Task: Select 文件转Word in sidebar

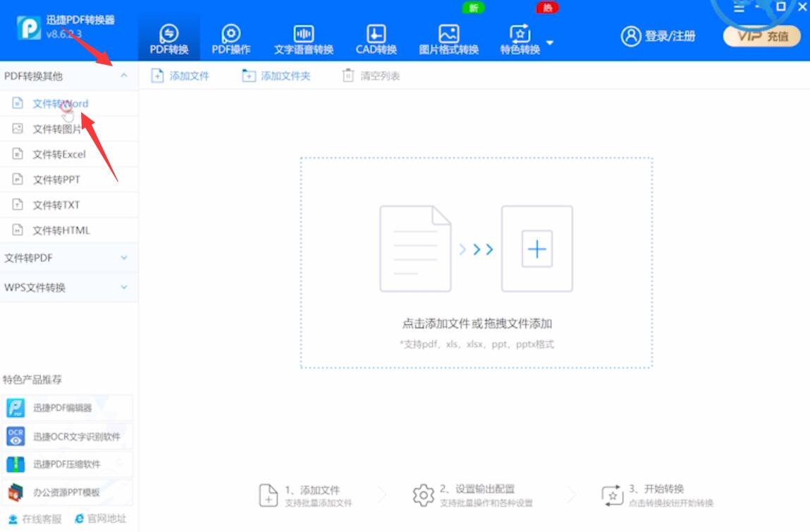Action: coord(69,104)
